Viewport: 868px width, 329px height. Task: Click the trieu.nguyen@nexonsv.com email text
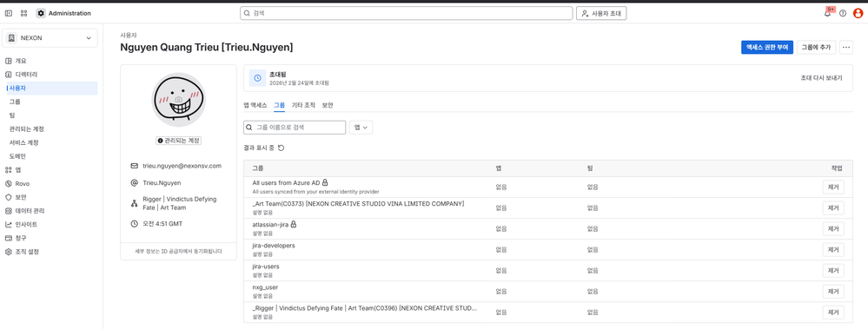click(x=182, y=166)
